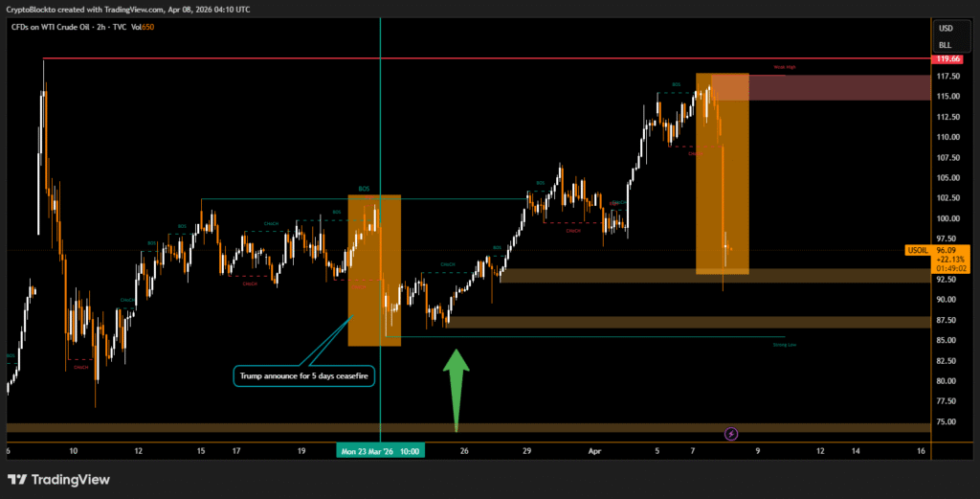Open the BLL unit selector
Screen dimensions: 980x499
[946, 45]
